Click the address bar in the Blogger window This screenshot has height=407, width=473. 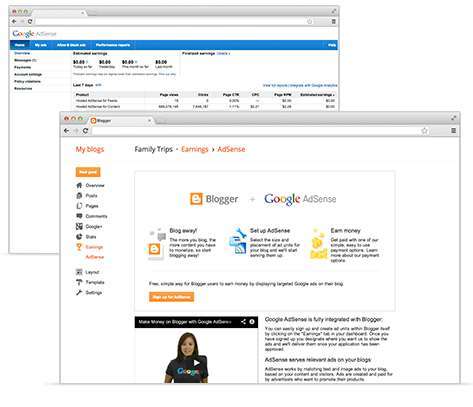pyautogui.click(x=255, y=131)
